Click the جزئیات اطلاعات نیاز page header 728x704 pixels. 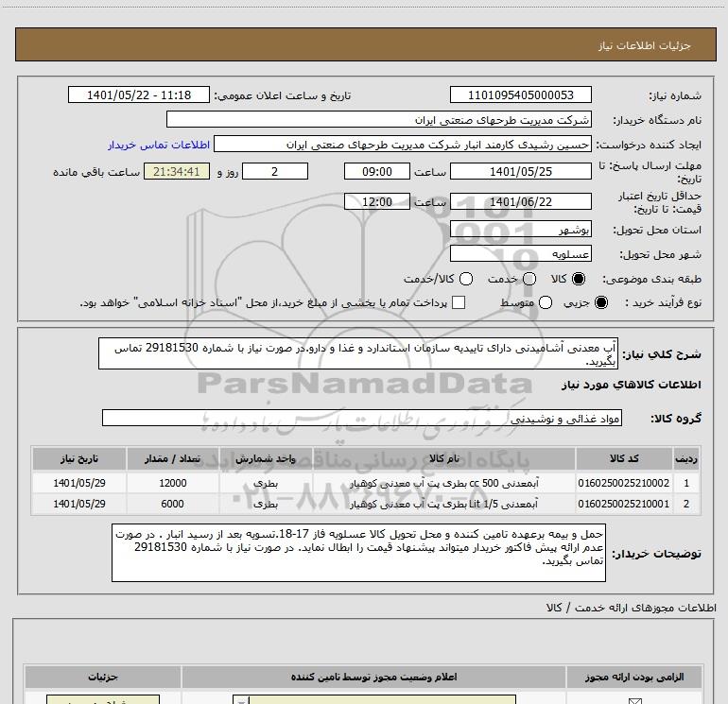point(644,45)
